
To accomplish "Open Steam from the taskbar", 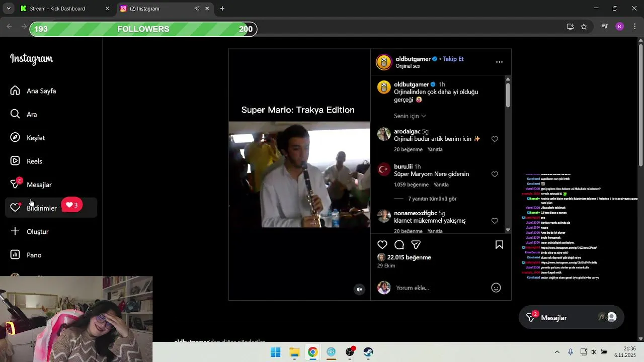I will pyautogui.click(x=368, y=352).
